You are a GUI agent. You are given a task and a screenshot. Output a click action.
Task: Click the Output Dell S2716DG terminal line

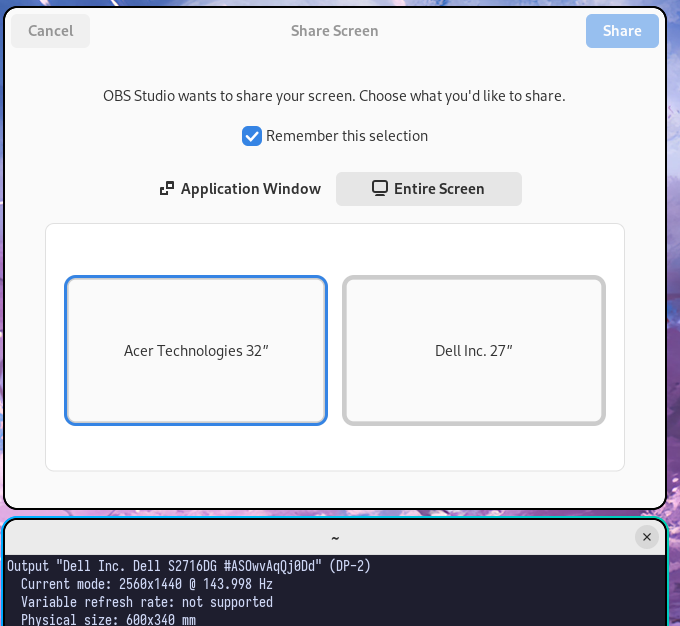188,566
